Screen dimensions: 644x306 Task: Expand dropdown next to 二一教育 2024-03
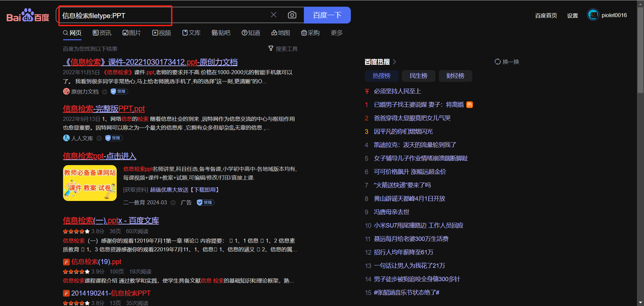pos(173,203)
